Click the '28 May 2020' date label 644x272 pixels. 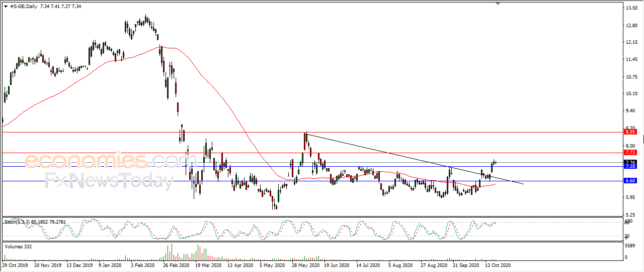[x=305, y=264]
